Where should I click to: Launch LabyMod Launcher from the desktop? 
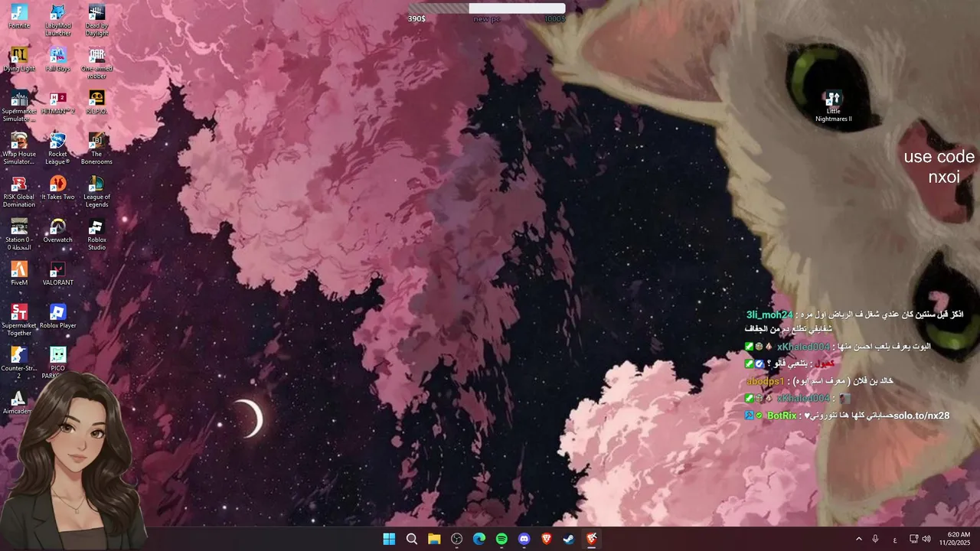tap(58, 21)
